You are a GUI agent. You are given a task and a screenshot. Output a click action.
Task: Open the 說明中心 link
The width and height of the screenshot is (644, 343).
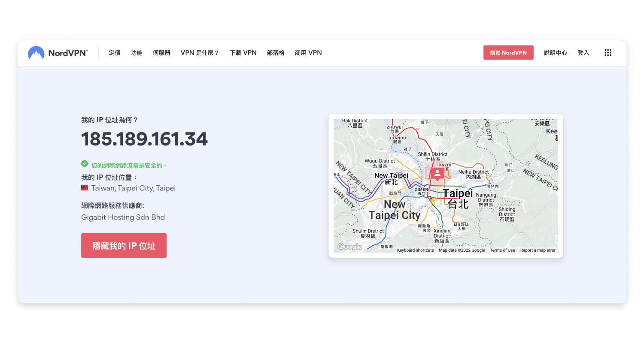coord(556,53)
